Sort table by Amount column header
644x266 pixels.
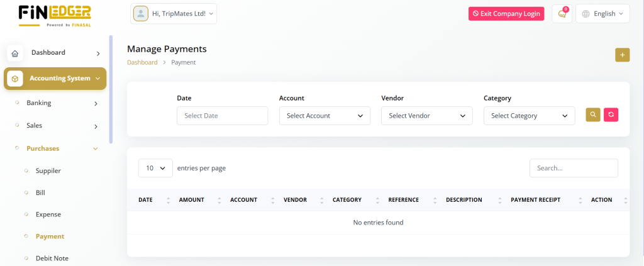[192, 200]
